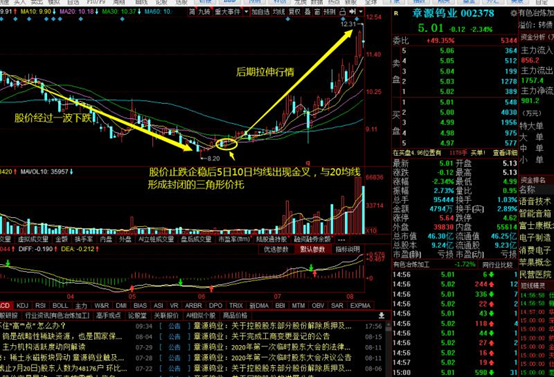Open the 论股堂 forum tab
This screenshot has width=554, height=377.
(x=137, y=316)
